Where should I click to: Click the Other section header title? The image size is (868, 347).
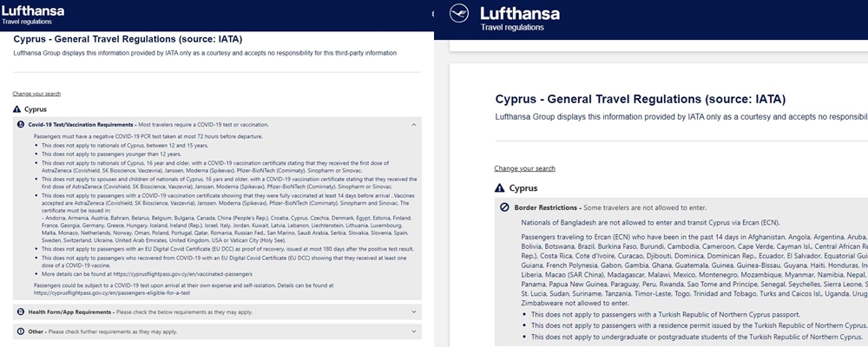click(x=37, y=331)
